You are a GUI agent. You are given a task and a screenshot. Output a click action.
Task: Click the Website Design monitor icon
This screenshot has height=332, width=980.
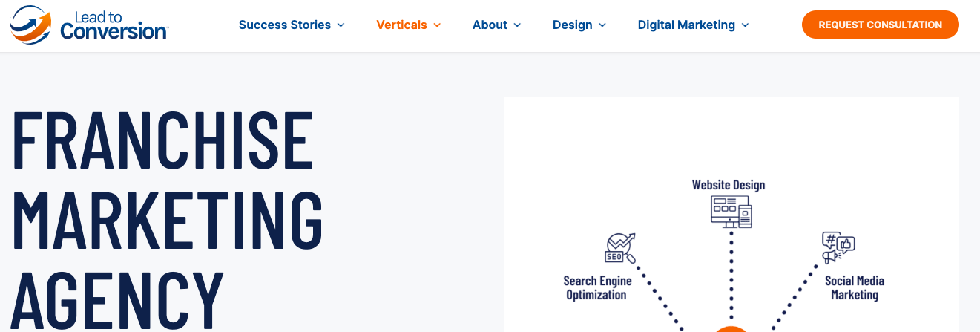click(731, 212)
